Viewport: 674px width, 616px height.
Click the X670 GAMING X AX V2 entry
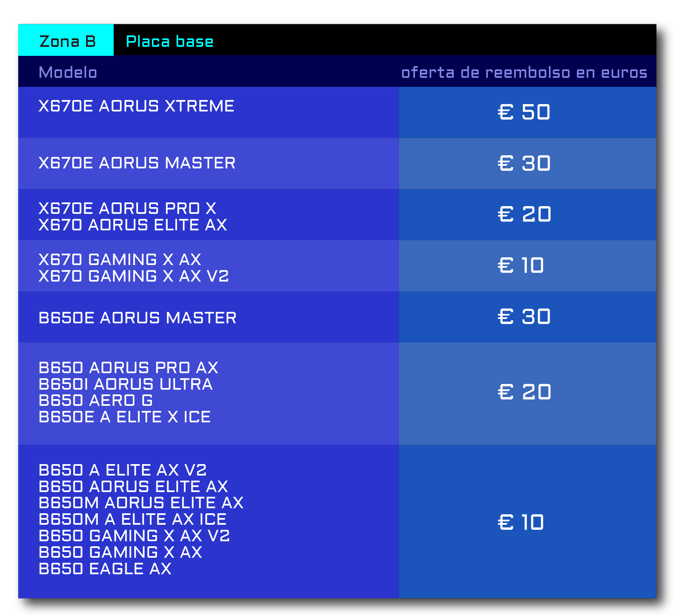(x=133, y=276)
